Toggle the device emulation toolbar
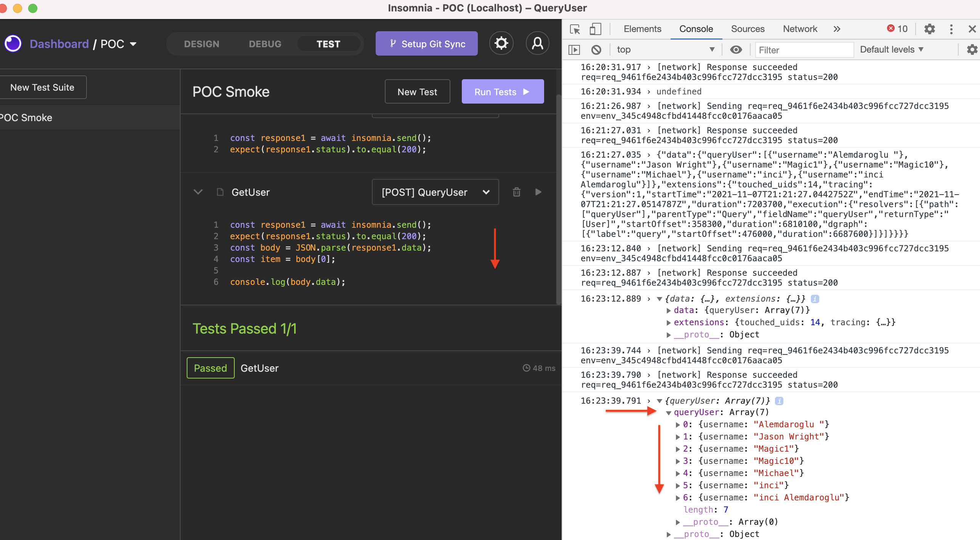Viewport: 980px width, 540px height. click(x=595, y=29)
